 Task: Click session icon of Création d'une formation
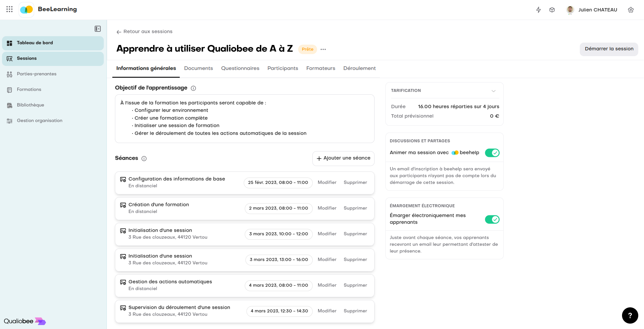coord(123,205)
